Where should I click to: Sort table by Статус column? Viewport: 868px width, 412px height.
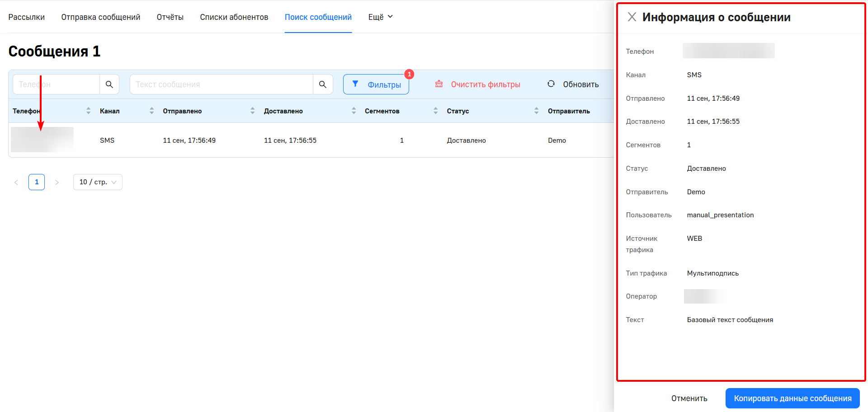[536, 111]
